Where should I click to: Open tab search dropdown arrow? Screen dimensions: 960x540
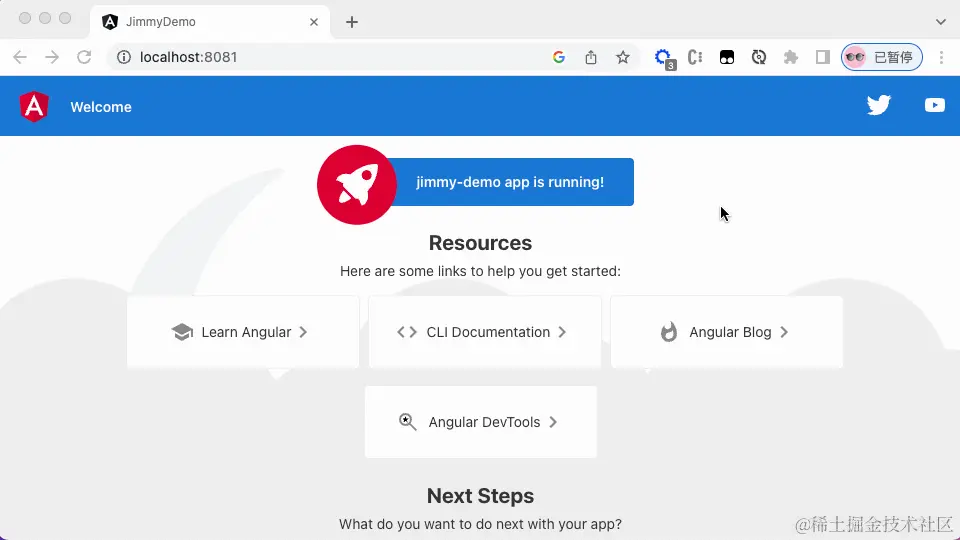(940, 22)
